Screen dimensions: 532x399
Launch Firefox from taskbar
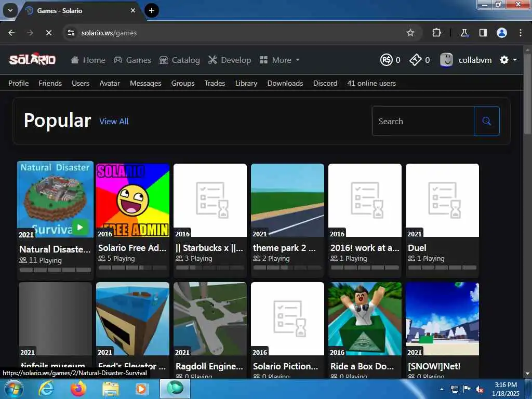[x=78, y=389]
